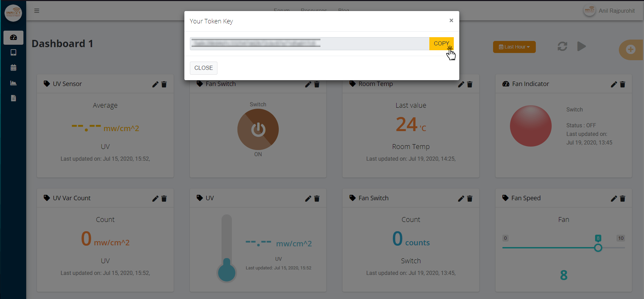Click the 0 counts value in Fan Switch
Image resolution: width=644 pixels, height=299 pixels.
[411, 239]
